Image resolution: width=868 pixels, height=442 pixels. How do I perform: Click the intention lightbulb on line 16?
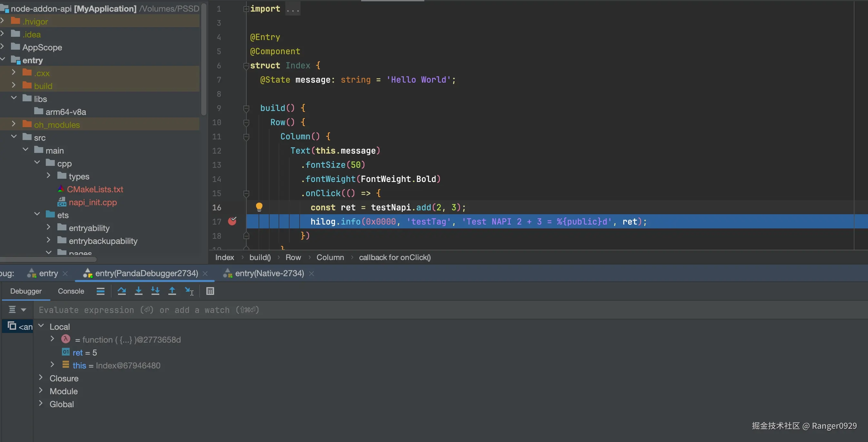tap(259, 207)
